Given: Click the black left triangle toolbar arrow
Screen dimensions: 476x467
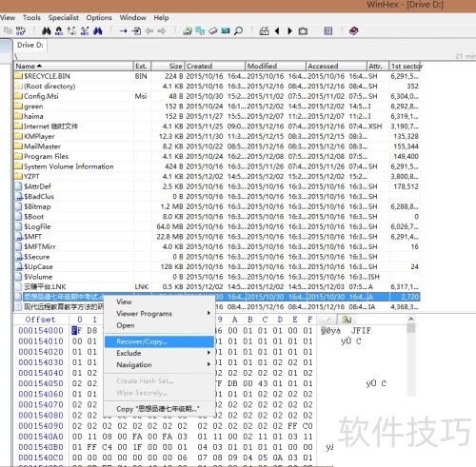Looking at the screenshot, I should coord(277,30).
